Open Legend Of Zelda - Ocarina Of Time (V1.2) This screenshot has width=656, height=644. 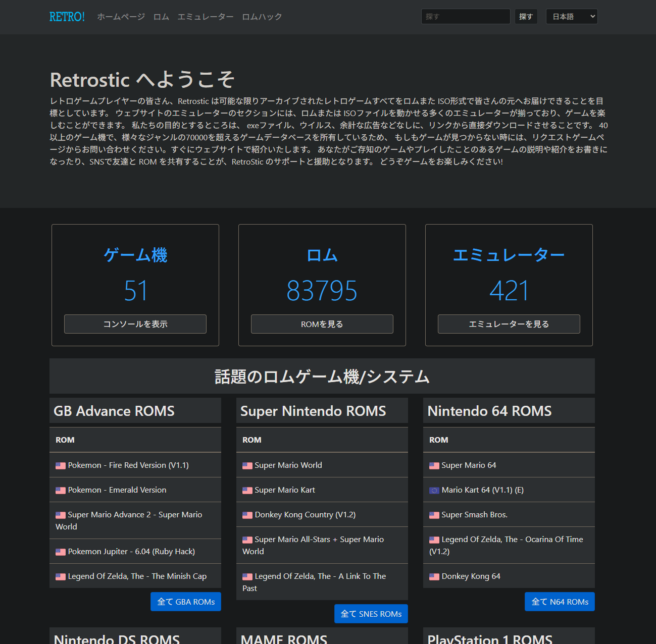(506, 545)
